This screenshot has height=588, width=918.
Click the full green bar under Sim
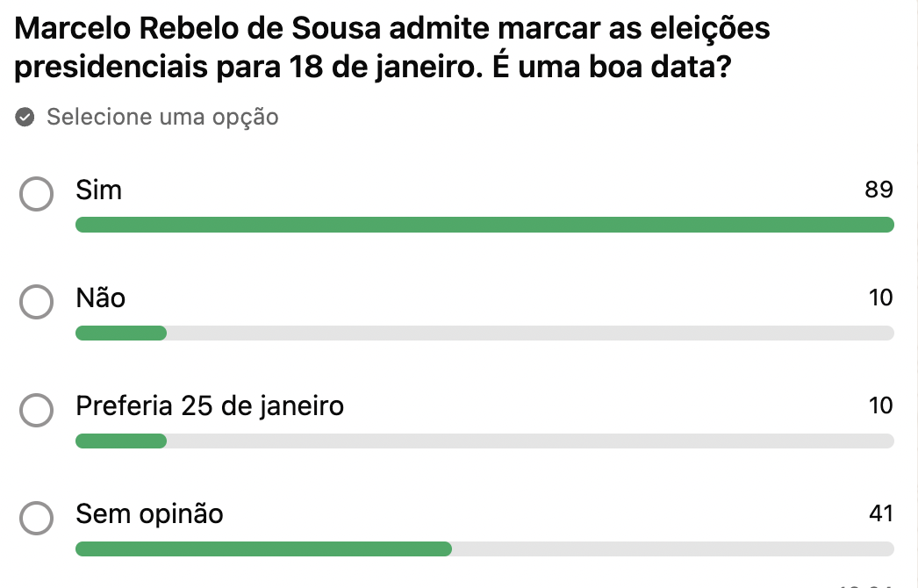[x=484, y=226]
